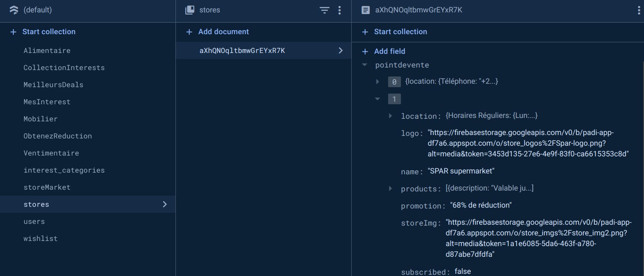Open the Mobilier collection
The image size is (644, 276).
click(41, 119)
